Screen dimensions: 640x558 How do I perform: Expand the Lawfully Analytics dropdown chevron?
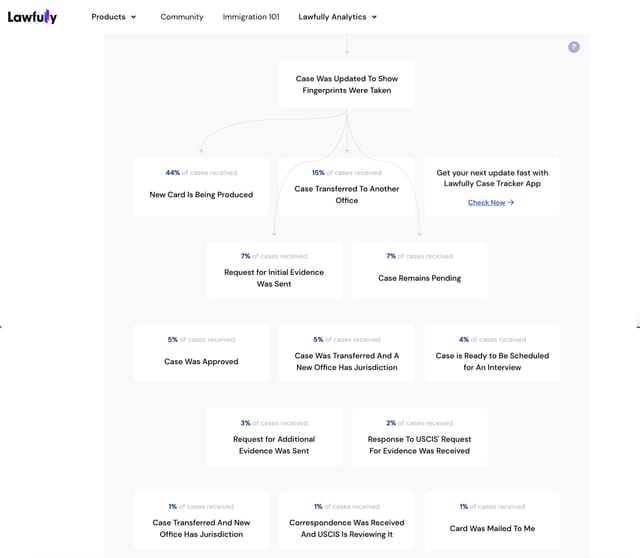pos(374,17)
